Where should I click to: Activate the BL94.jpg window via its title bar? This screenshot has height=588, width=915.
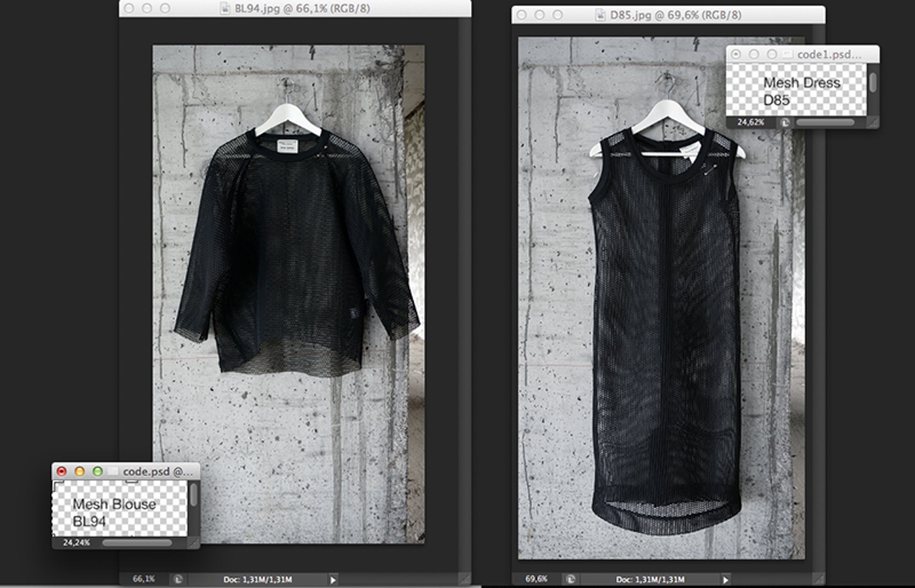[302, 9]
